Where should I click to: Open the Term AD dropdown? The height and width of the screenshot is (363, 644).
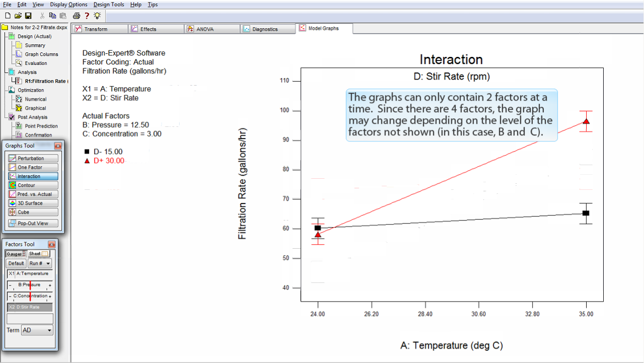37,330
